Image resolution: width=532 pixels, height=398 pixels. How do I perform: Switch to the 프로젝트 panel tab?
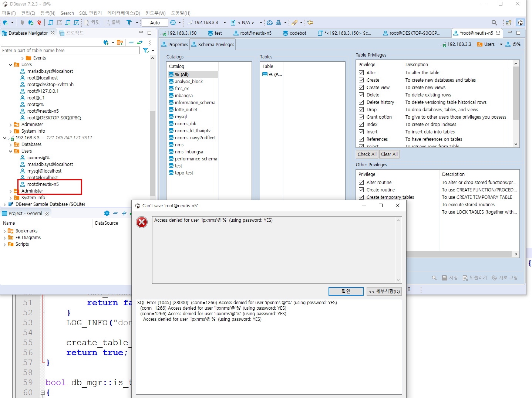click(71, 33)
